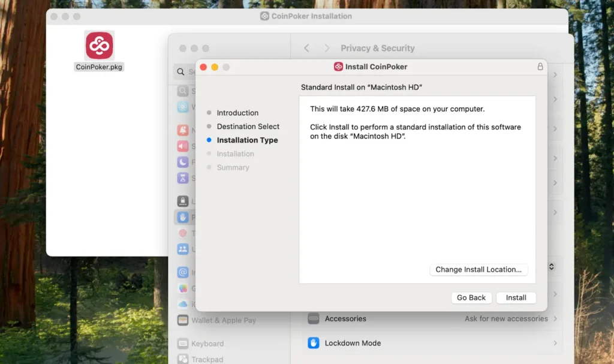This screenshot has height=364, width=614.
Task: Expand the Accessories row chevron
Action: tap(555, 319)
